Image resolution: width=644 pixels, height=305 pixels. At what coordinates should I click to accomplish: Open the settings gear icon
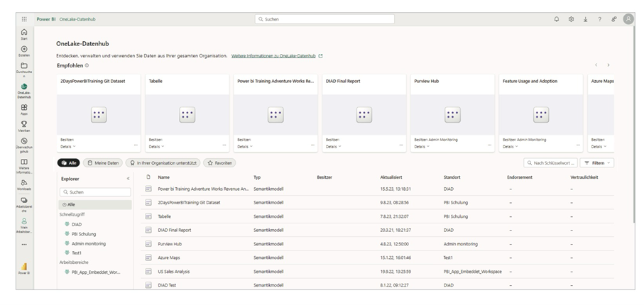pyautogui.click(x=571, y=19)
